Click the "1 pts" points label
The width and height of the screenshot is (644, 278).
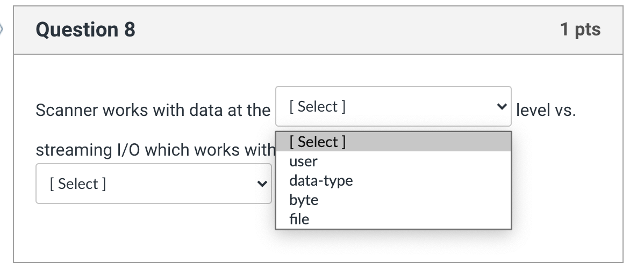pos(580,30)
